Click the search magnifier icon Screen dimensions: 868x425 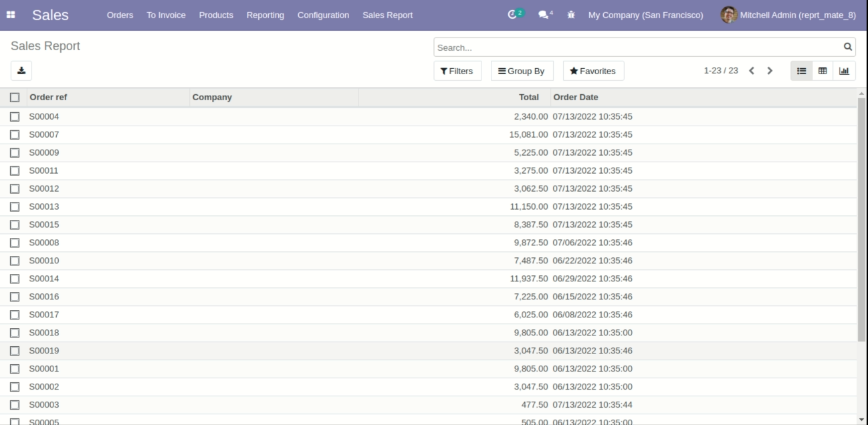848,47
